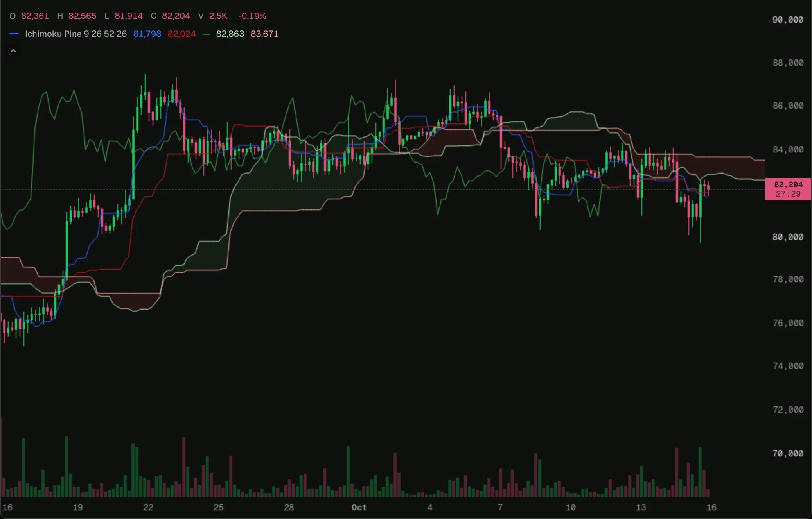This screenshot has width=812, height=519.
Task: Click the 16 date label at right of time axis
Action: point(711,508)
